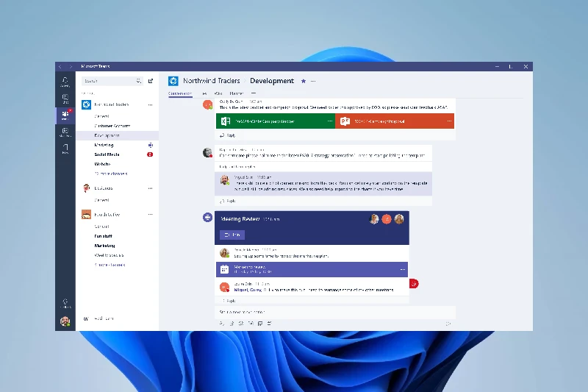Open ellipsis on the calendar meeting card
The width and height of the screenshot is (588, 392).
click(402, 270)
